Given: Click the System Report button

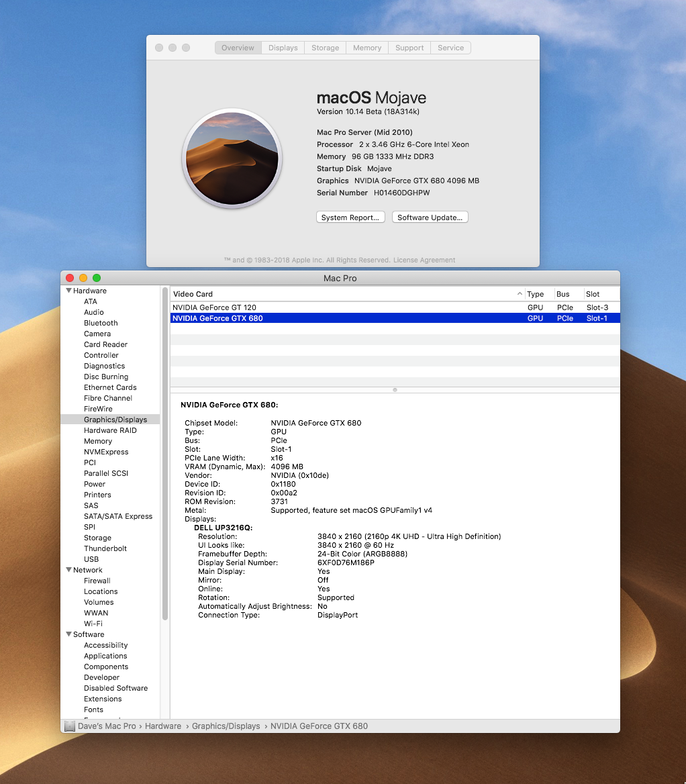Looking at the screenshot, I should pos(350,217).
